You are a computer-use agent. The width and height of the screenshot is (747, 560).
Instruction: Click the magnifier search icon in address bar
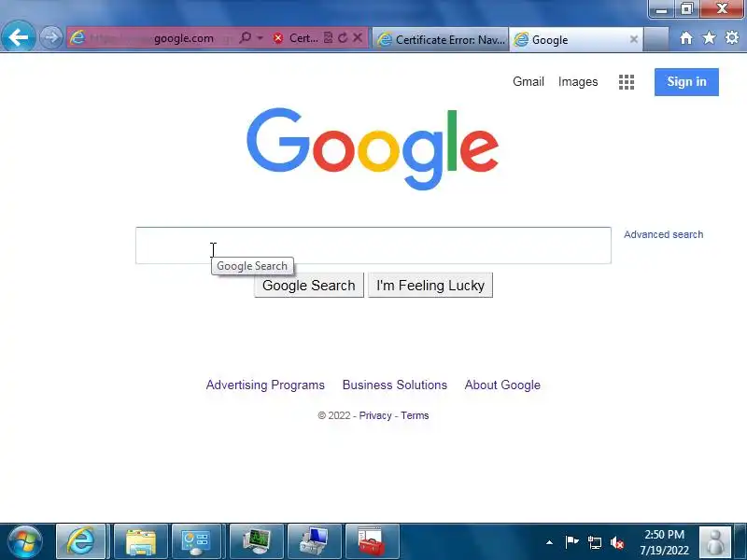(246, 37)
